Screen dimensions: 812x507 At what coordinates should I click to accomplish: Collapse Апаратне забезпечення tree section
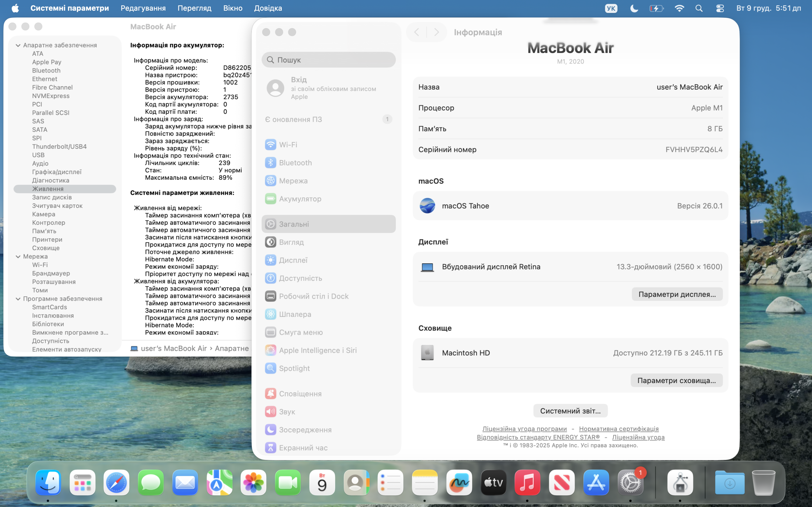[18, 45]
